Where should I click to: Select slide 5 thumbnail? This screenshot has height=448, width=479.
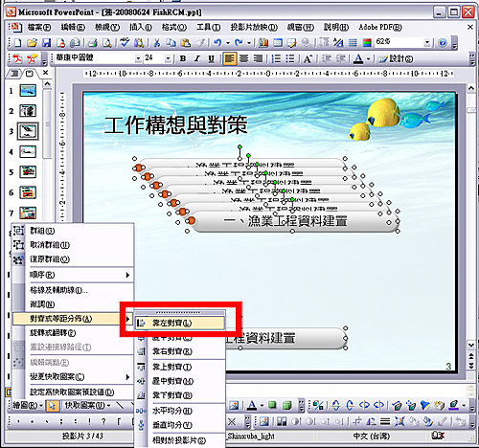point(28,172)
